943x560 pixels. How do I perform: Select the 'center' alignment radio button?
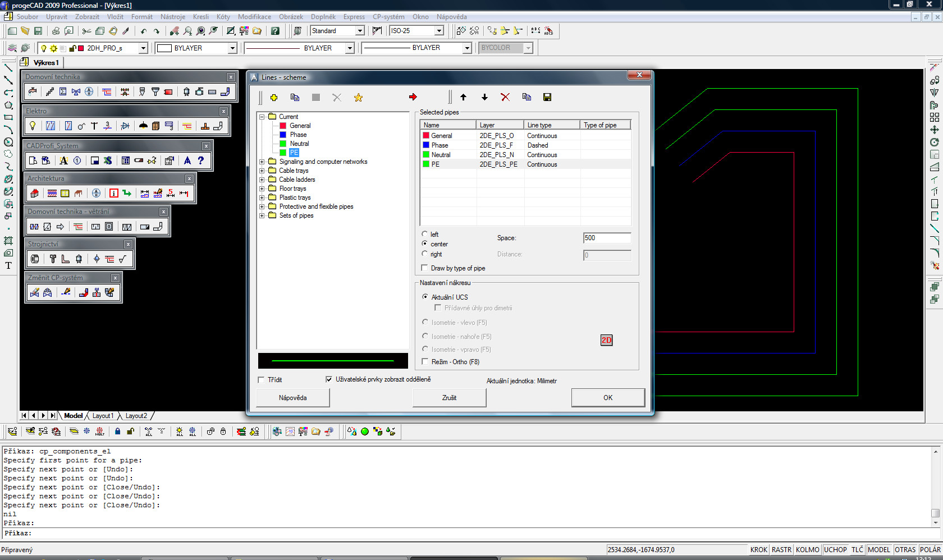(x=425, y=244)
